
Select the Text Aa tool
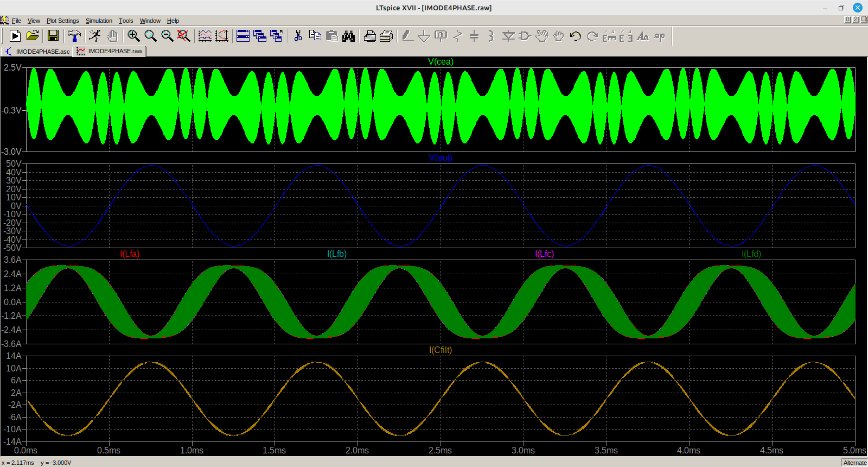(x=643, y=36)
